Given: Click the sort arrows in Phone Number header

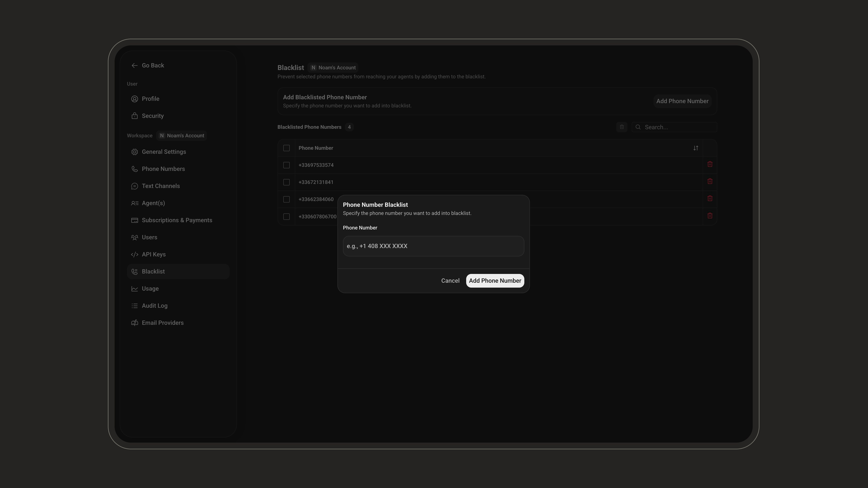Looking at the screenshot, I should coord(695,148).
